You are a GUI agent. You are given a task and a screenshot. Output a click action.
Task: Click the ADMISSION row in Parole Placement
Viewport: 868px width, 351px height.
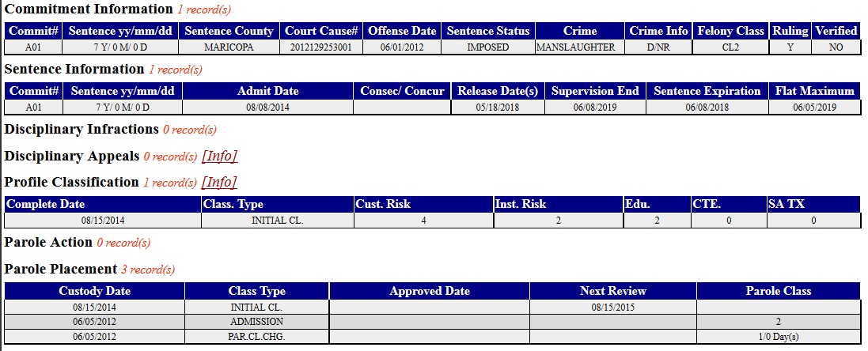433,322
